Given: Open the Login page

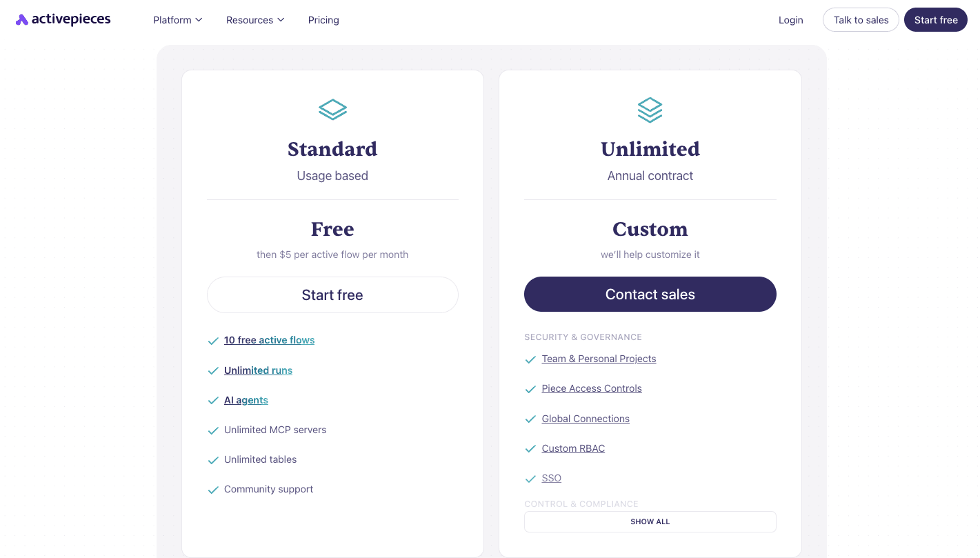Looking at the screenshot, I should coord(790,20).
